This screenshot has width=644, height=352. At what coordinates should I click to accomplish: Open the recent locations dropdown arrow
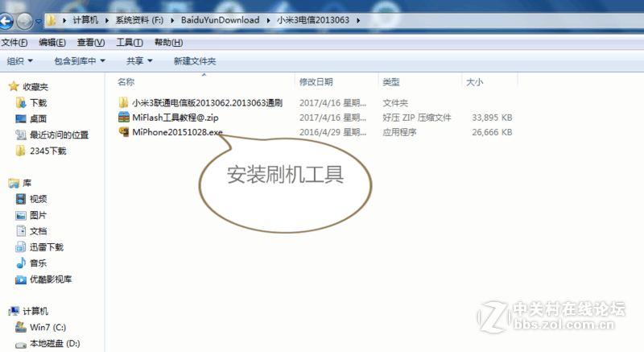[x=38, y=21]
